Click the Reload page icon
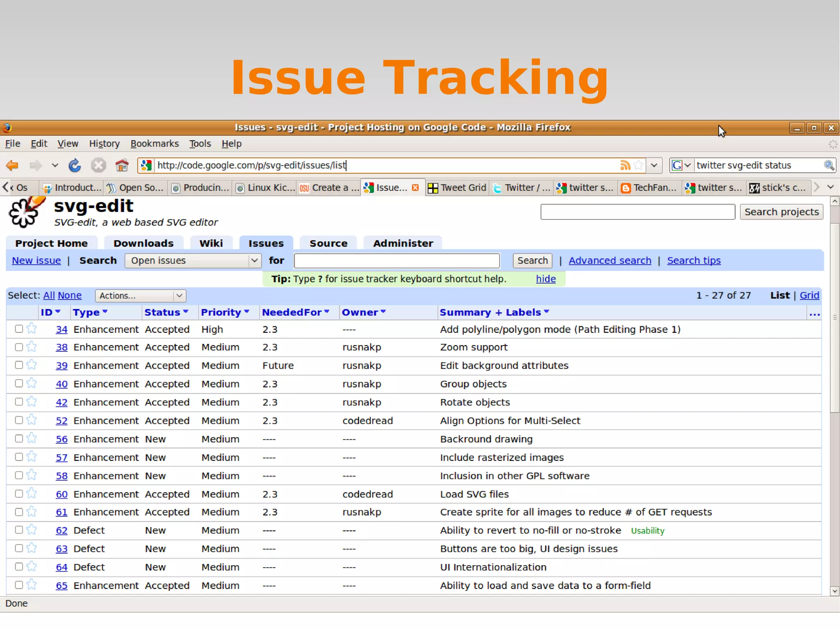Screen dimensions: 840x630 pyautogui.click(x=75, y=165)
